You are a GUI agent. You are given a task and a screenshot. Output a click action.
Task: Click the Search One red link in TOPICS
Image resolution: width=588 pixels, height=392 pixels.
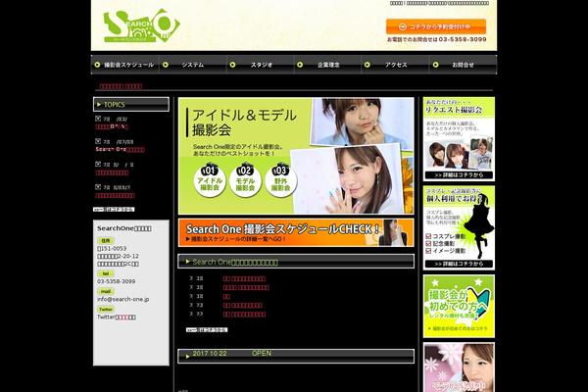120,149
